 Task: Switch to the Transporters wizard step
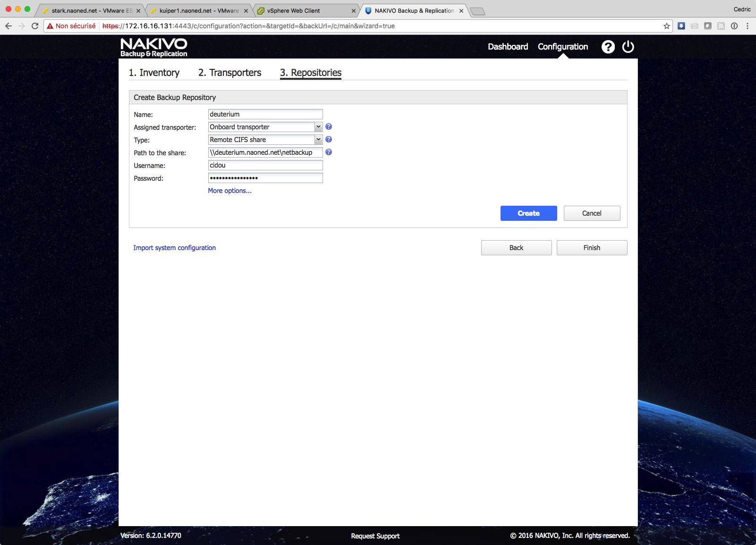tap(229, 73)
